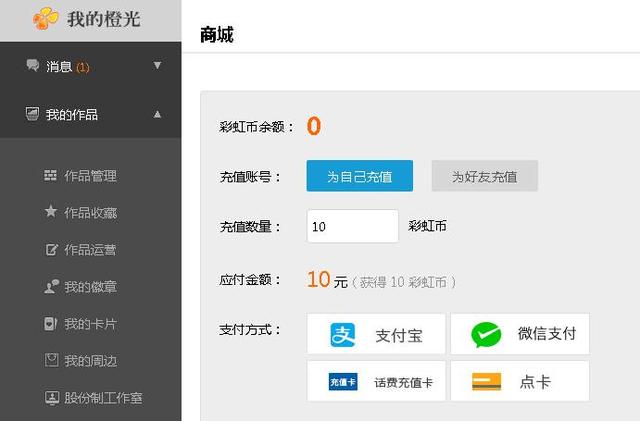Click the 充值账号 label
This screenshot has width=640, height=421.
[250, 177]
